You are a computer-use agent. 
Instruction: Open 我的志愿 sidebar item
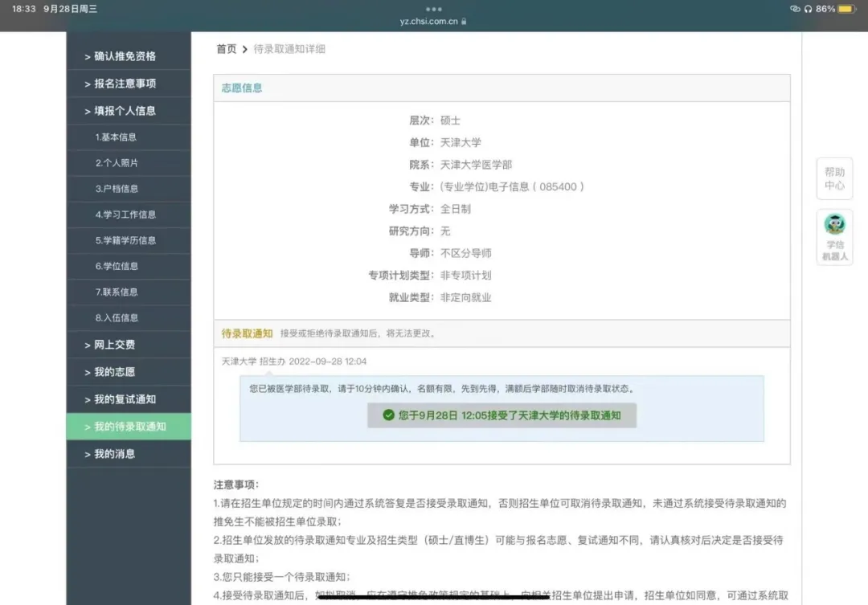click(x=129, y=372)
